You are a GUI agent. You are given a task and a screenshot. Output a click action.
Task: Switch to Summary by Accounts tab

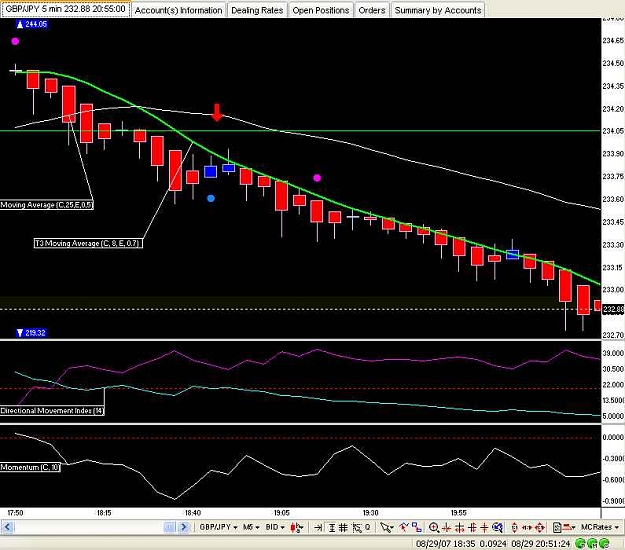[x=438, y=10]
